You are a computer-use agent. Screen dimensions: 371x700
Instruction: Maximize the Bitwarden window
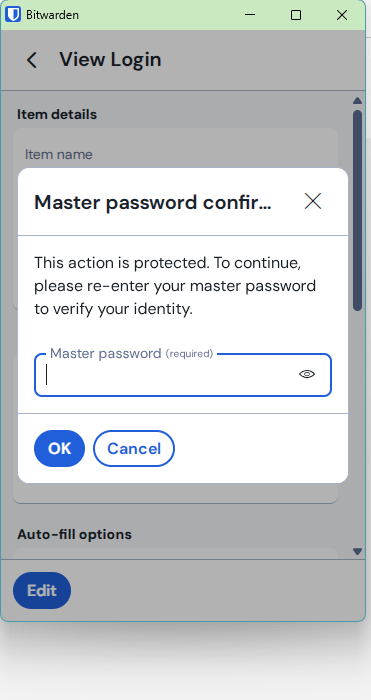(296, 15)
